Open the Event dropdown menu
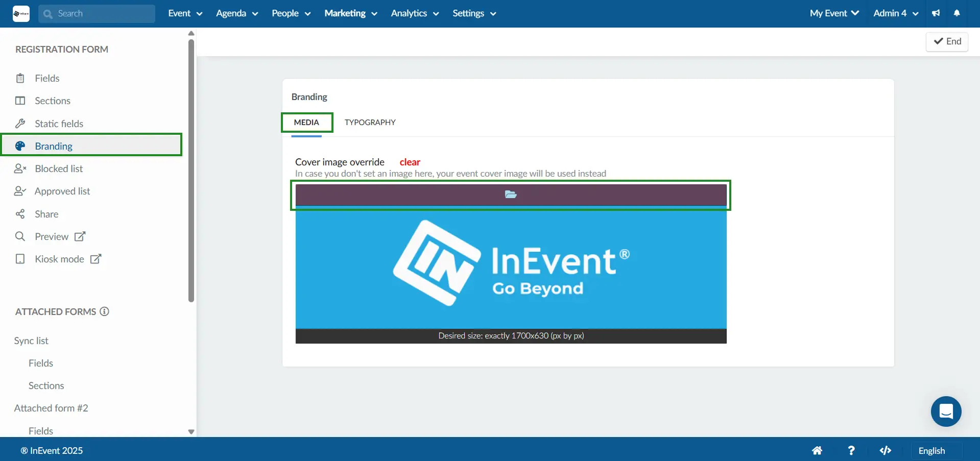Viewport: 980px width, 461px height. (x=185, y=13)
